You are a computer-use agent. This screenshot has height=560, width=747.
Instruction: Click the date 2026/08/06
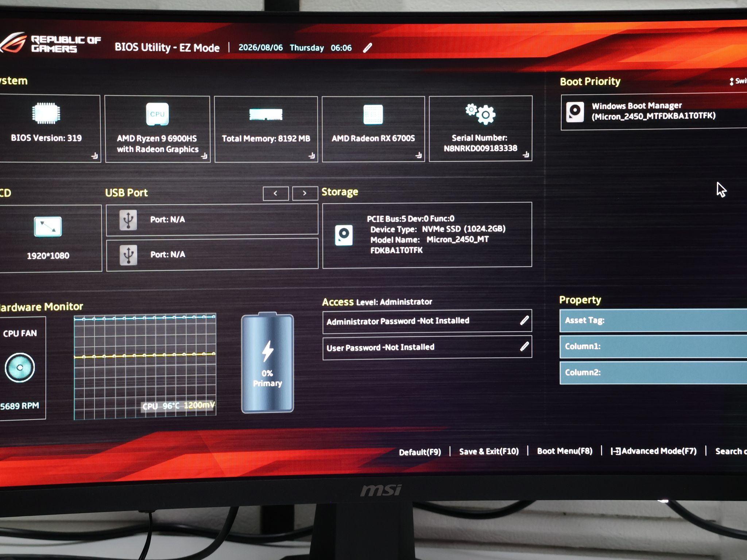point(260,48)
